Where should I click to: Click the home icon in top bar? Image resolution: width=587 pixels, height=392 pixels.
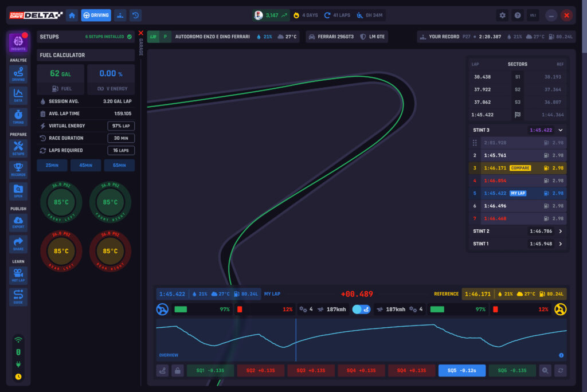click(72, 15)
